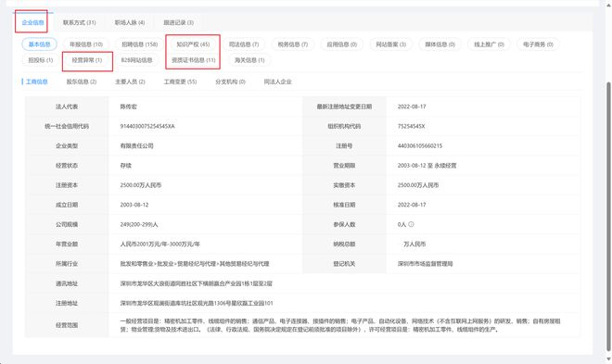The image size is (612, 364).
Task: Click the scrollbar down arrow
Action: [x=608, y=359]
